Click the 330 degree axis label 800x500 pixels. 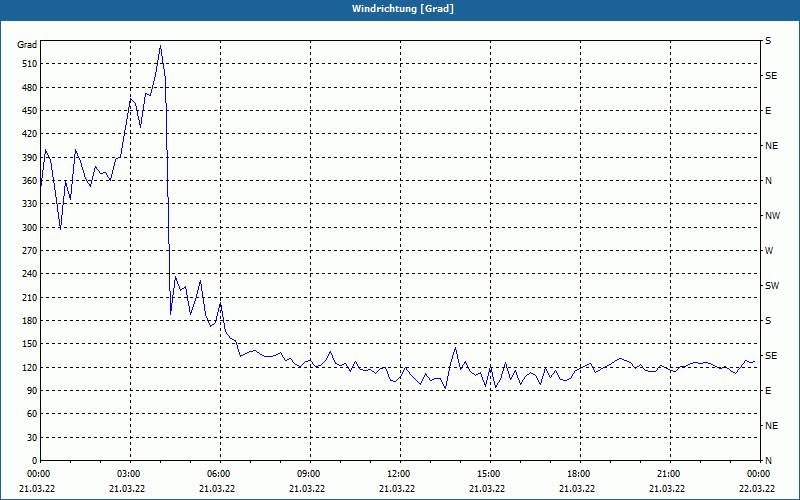tap(30, 204)
